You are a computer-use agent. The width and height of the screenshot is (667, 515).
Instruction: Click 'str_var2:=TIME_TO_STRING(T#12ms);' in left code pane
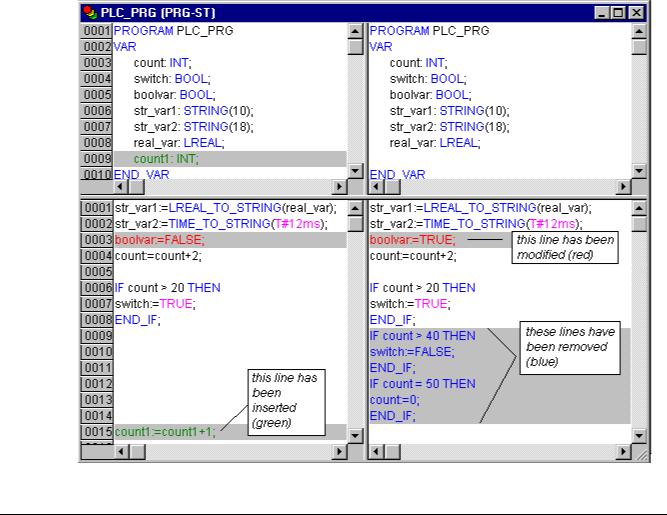click(221, 224)
